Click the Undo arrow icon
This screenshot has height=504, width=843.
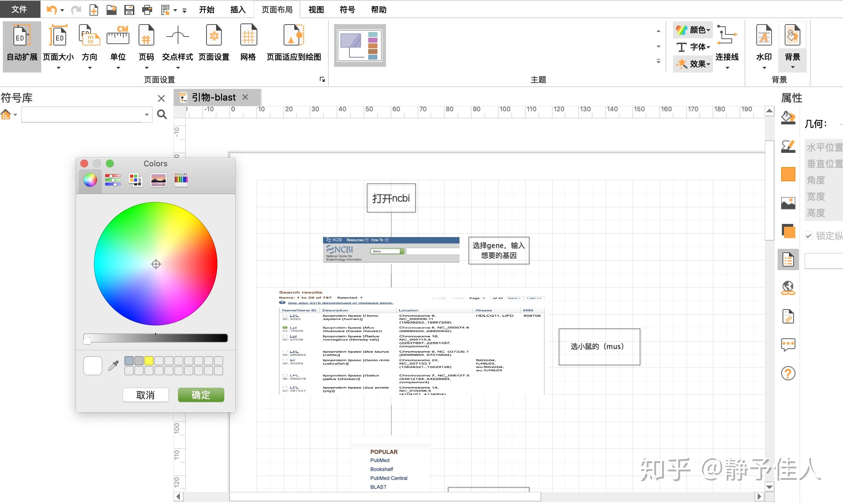[52, 10]
